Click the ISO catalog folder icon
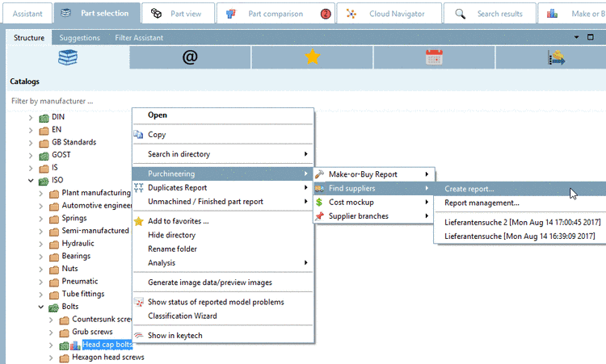The height and width of the screenshot is (364, 606). pyautogui.click(x=44, y=181)
